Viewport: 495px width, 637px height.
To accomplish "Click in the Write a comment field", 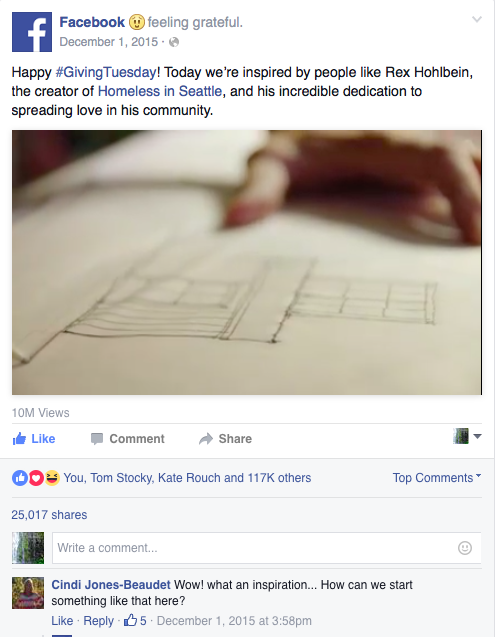I will (267, 548).
